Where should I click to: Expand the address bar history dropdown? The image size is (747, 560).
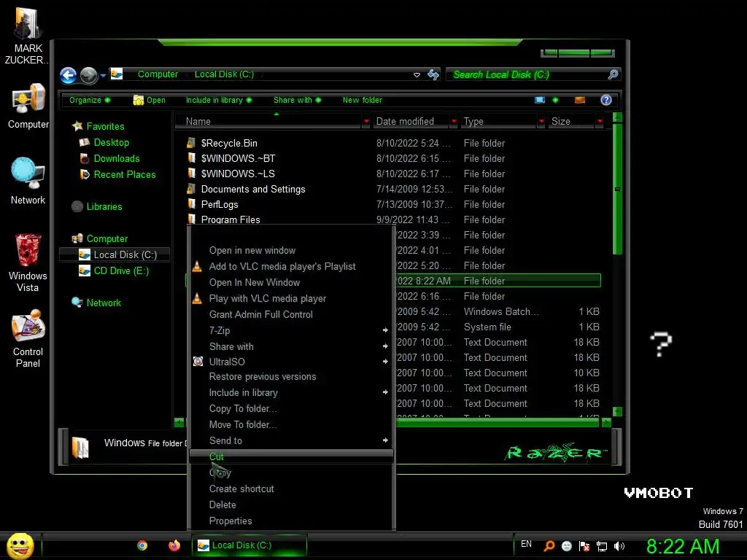pos(417,75)
